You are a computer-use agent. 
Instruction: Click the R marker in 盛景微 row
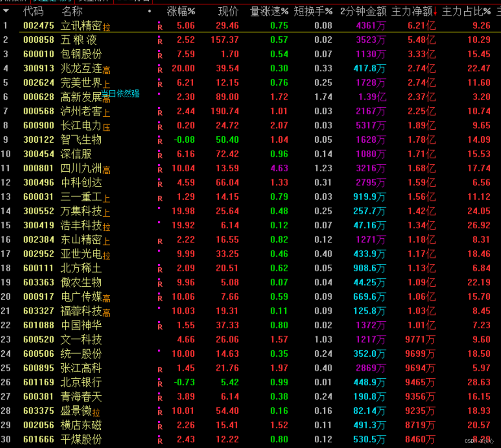[x=160, y=412]
